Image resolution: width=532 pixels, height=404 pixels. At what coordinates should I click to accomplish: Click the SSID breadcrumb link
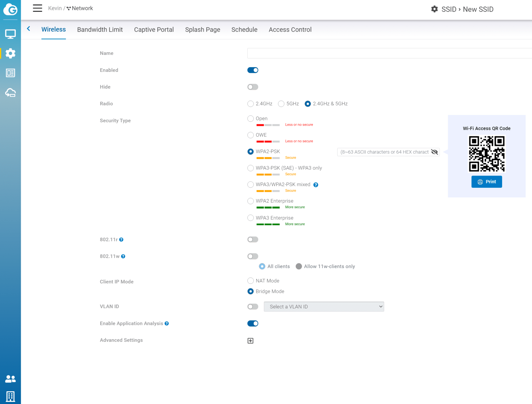point(449,9)
